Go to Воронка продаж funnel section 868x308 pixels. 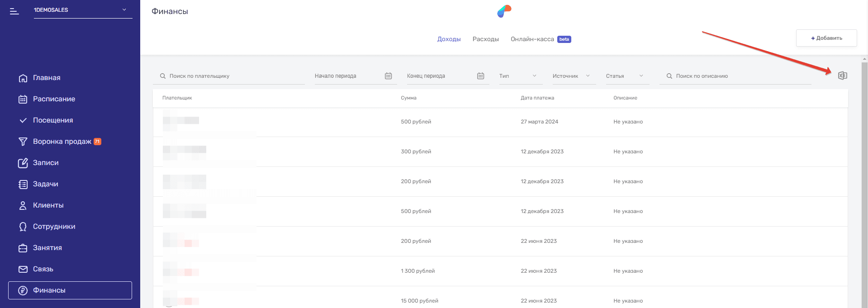coord(62,142)
